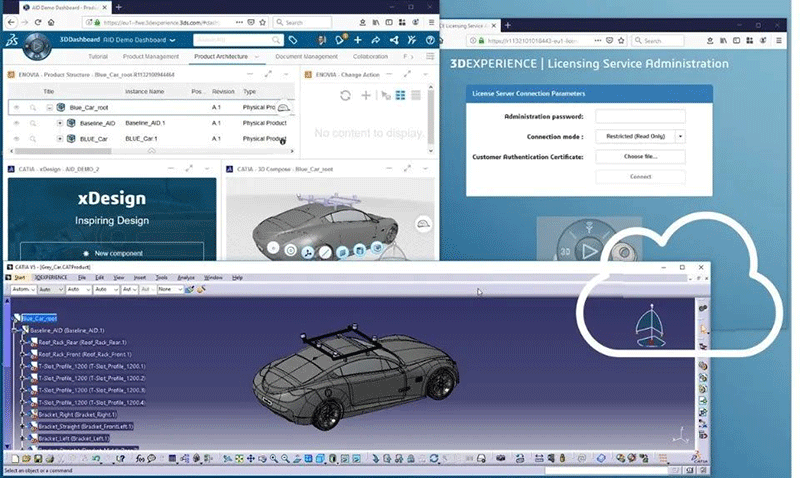Maximize the ENOVIA Product Structure widget
800x478 pixels.
(268, 74)
